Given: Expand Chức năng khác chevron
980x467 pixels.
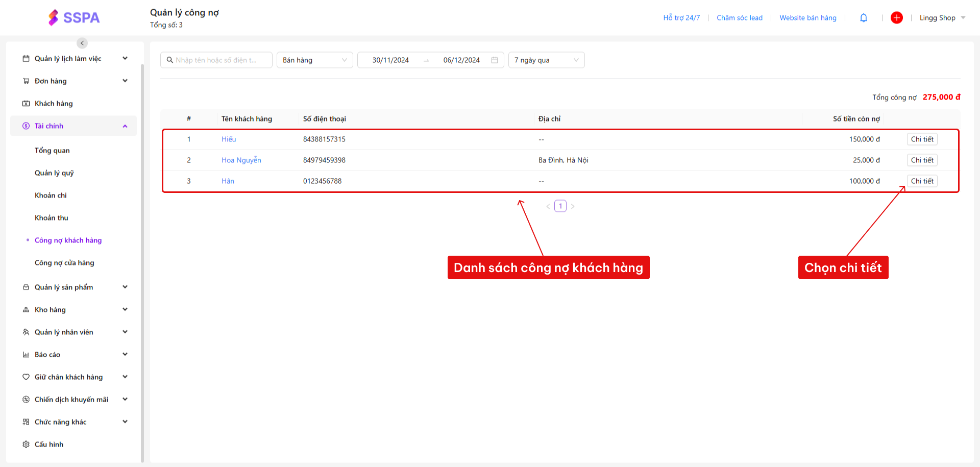Looking at the screenshot, I should click(125, 422).
